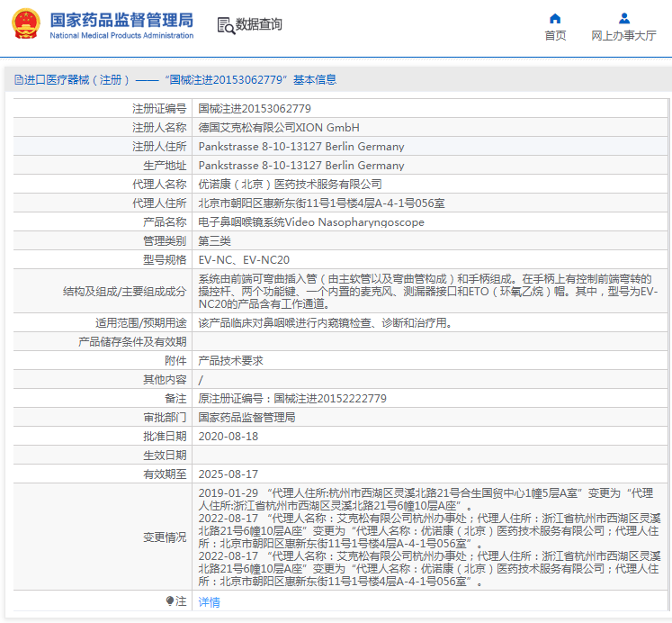Click the home icon above 首页

tap(555, 18)
